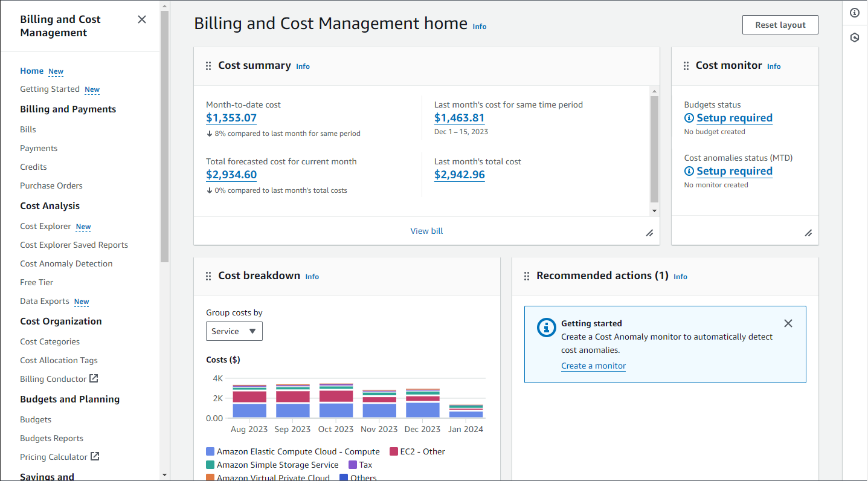The height and width of the screenshot is (481, 868).
Task: Click the Create a monitor link
Action: pyautogui.click(x=593, y=366)
